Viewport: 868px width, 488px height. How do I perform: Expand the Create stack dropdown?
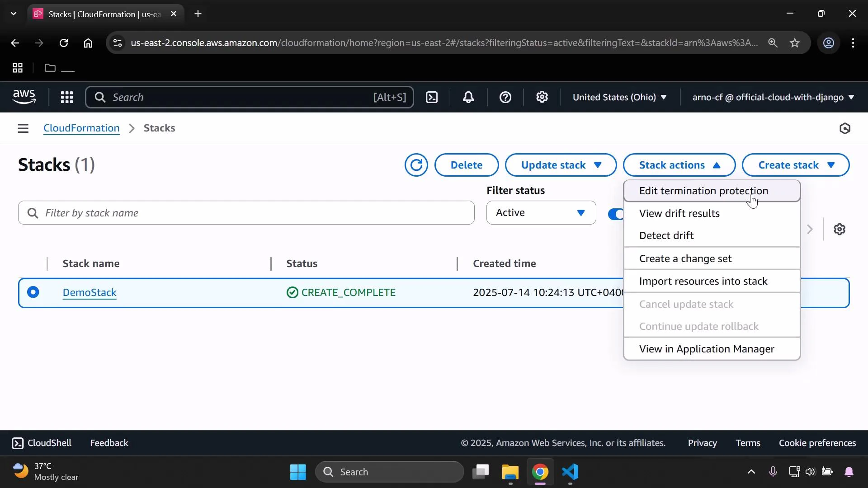pos(795,165)
